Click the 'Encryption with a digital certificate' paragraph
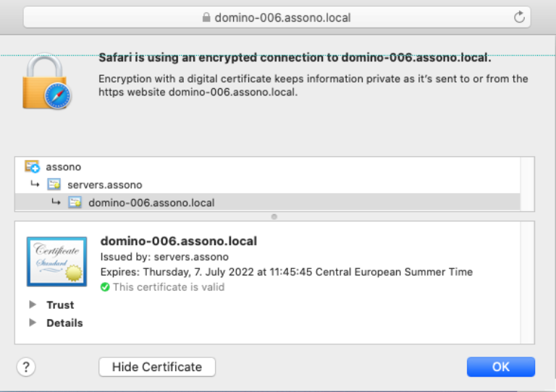Screen dimensions: 556x392 click(313, 85)
